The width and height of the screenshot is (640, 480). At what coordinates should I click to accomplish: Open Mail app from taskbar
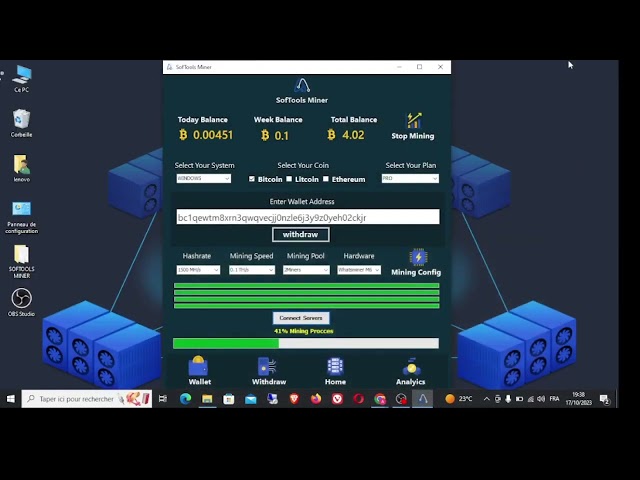pyautogui.click(x=250, y=399)
